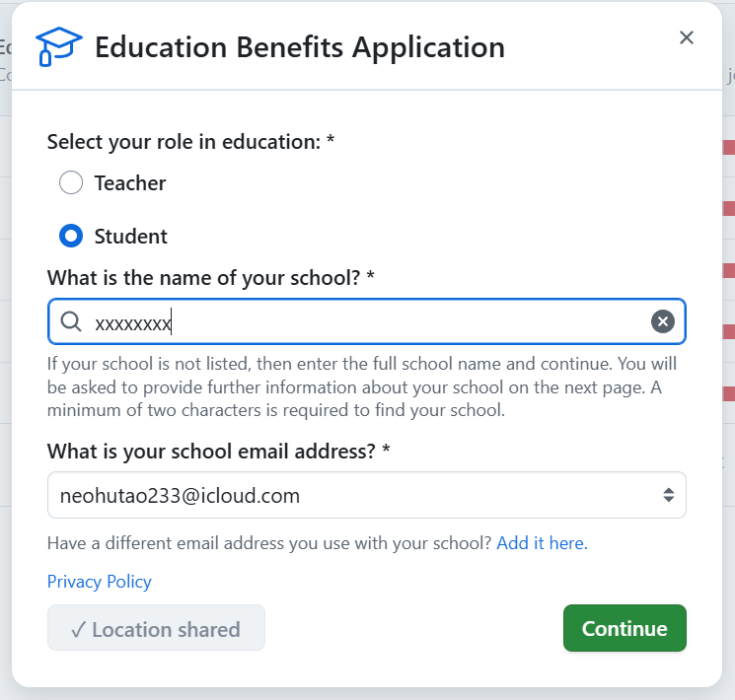Open the Privacy Policy link
The image size is (735, 700).
100,582
